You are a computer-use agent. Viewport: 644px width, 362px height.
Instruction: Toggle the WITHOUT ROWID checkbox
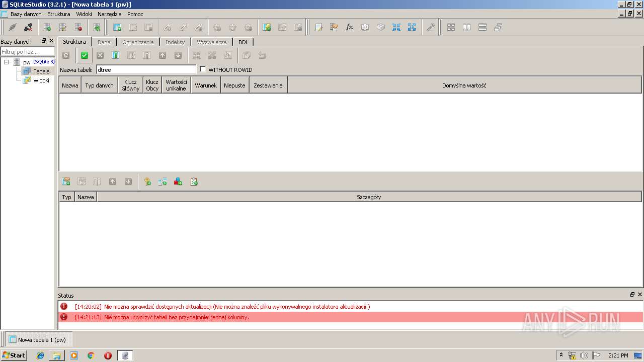pos(203,69)
